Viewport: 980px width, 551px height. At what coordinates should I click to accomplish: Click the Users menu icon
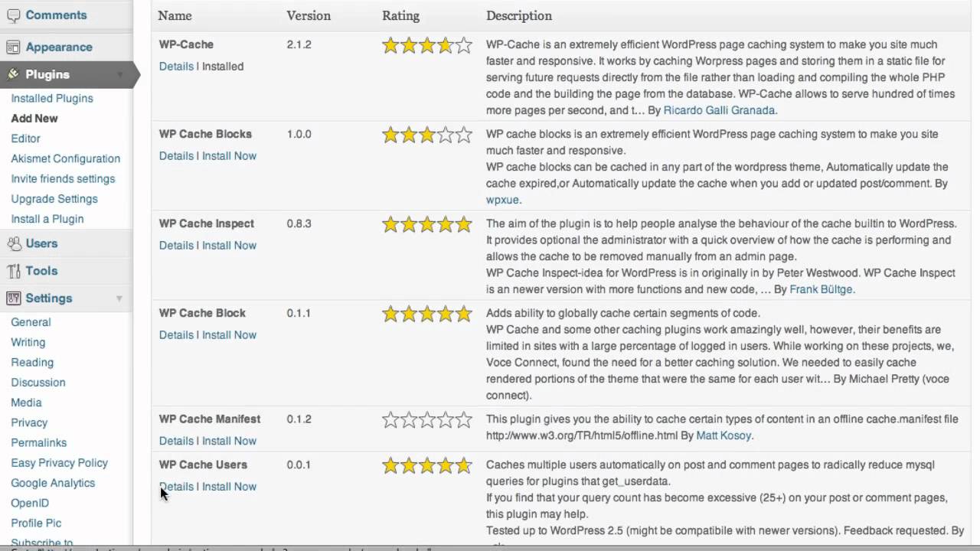click(x=13, y=243)
